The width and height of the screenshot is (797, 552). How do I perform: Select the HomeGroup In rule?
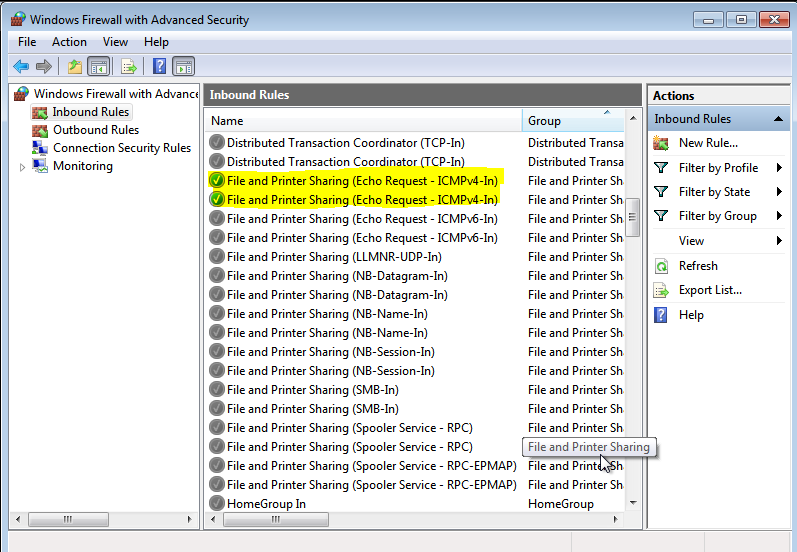click(266, 504)
